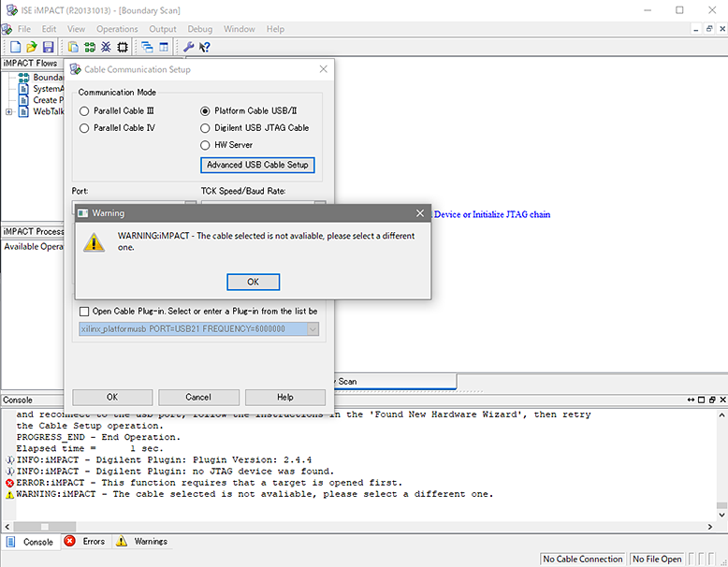
Task: Click the tile windows toolbar icon
Action: coord(164,47)
